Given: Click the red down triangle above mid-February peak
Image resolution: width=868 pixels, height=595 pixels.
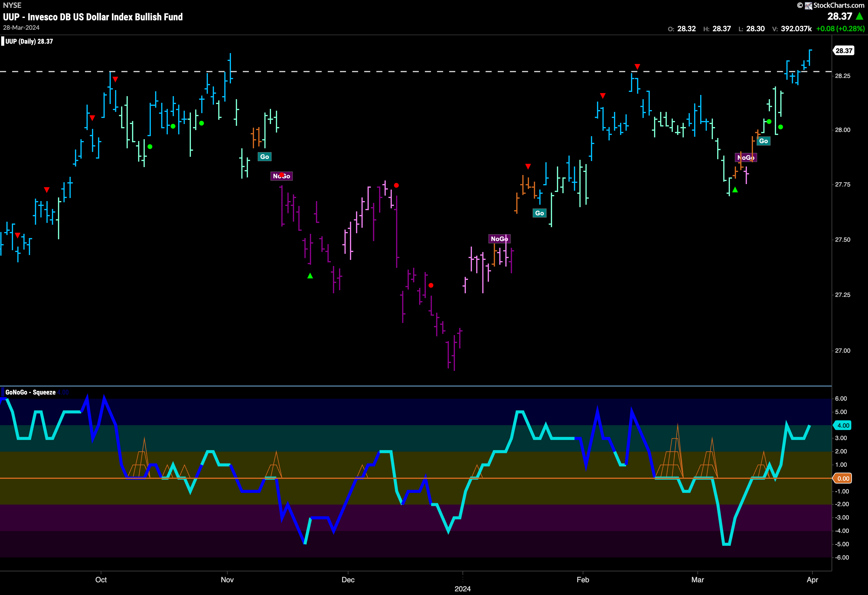Looking at the screenshot, I should (x=637, y=66).
